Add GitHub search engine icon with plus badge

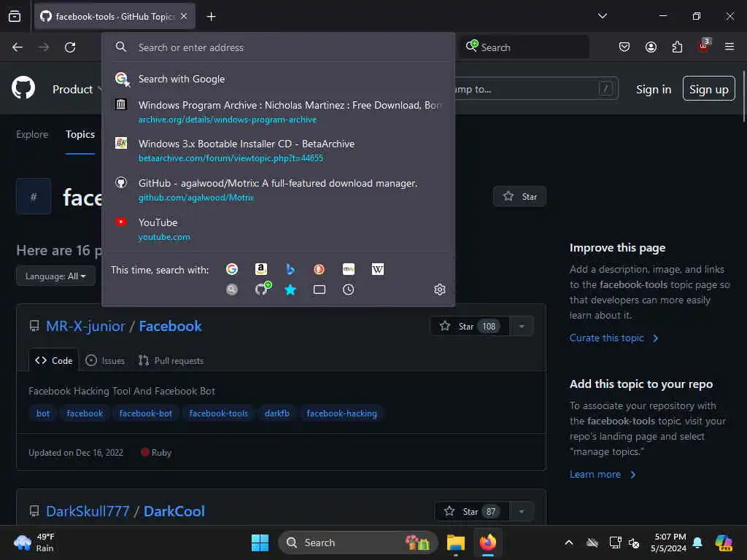pyautogui.click(x=263, y=289)
